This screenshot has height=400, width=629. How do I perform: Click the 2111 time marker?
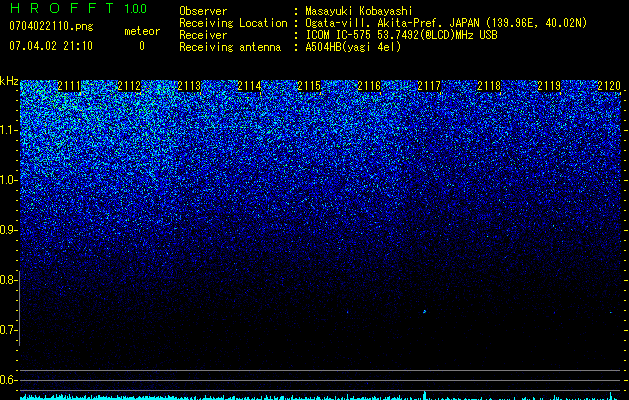[69, 86]
